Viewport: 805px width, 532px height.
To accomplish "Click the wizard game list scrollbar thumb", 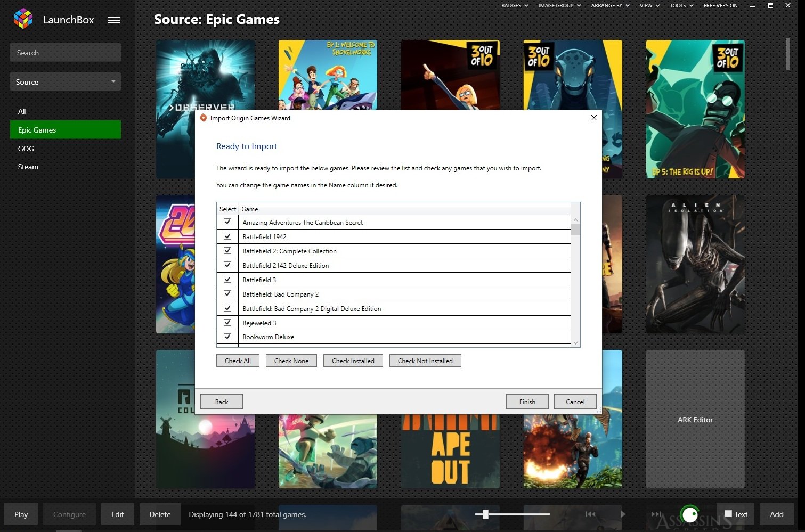I will (575, 230).
